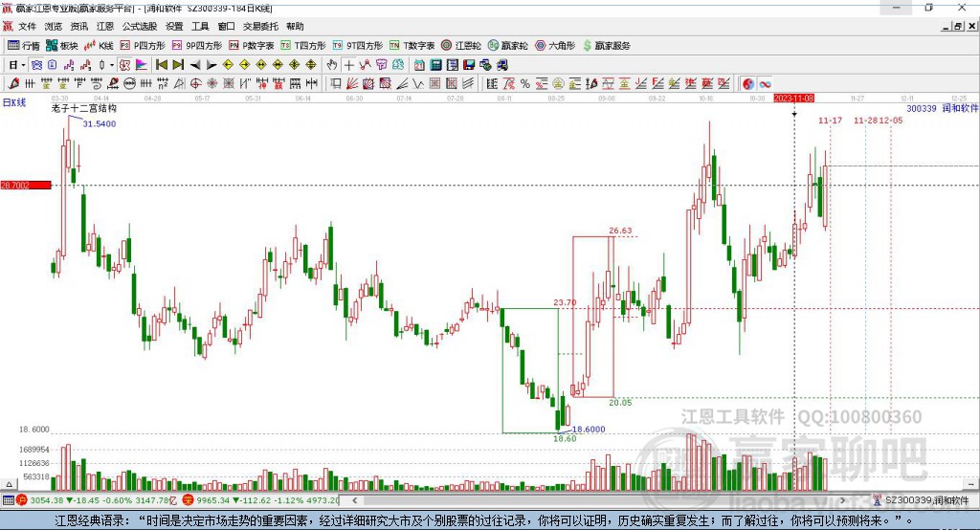This screenshot has width=980, height=530.
Task: Click the 18.6000 low price label
Action: coord(589,430)
